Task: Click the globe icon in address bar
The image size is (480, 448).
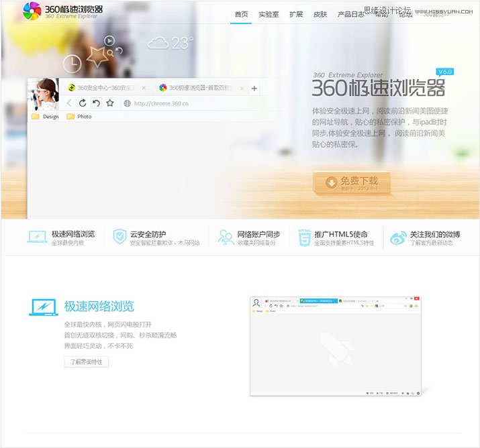Action: tap(127, 103)
